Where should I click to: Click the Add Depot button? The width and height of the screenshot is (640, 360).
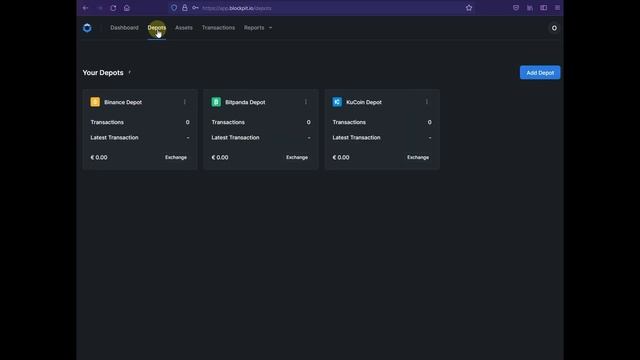(540, 73)
